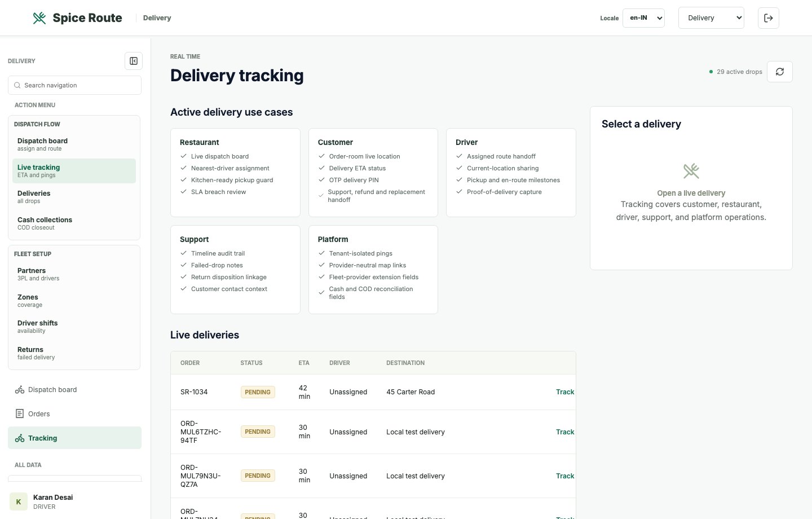Click the DESTINATION column header
The image size is (812, 519).
coord(405,363)
